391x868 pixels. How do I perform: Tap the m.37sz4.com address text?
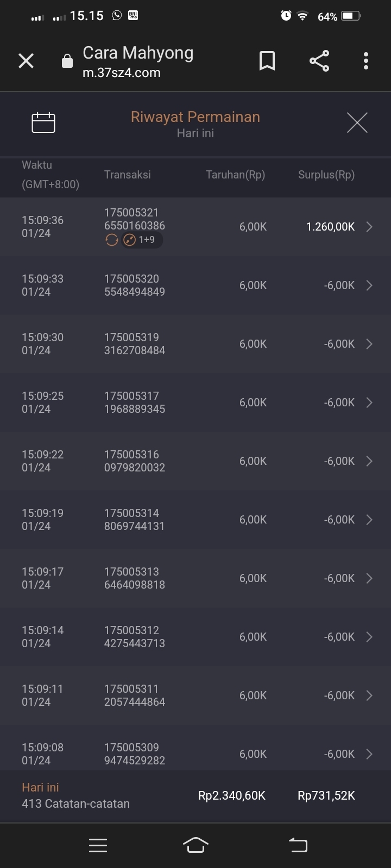click(x=122, y=73)
